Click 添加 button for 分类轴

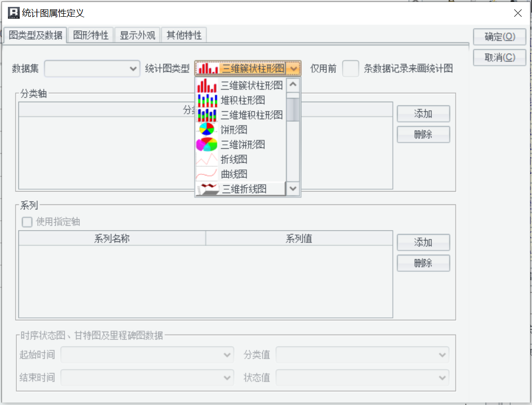(424, 113)
